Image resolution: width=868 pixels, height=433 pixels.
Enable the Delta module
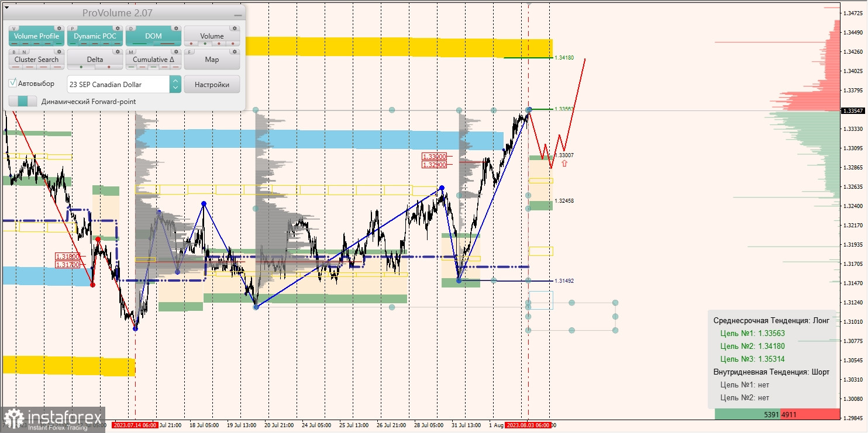(x=95, y=60)
